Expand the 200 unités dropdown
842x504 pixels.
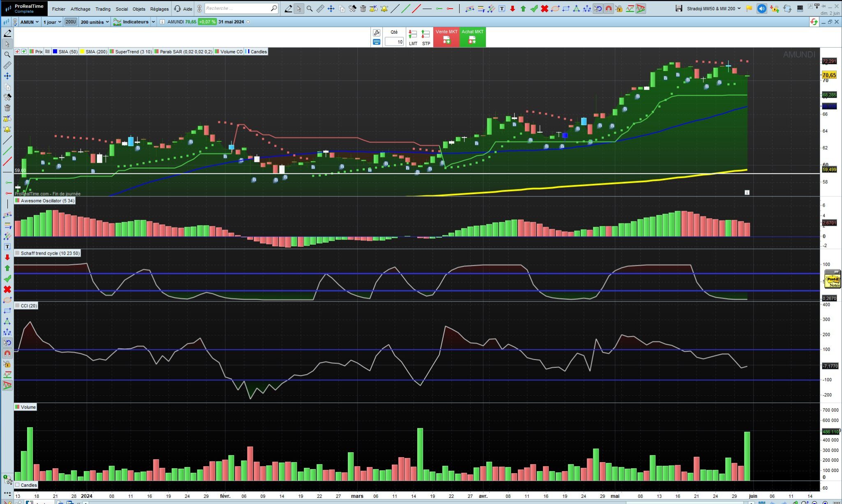[x=95, y=22]
